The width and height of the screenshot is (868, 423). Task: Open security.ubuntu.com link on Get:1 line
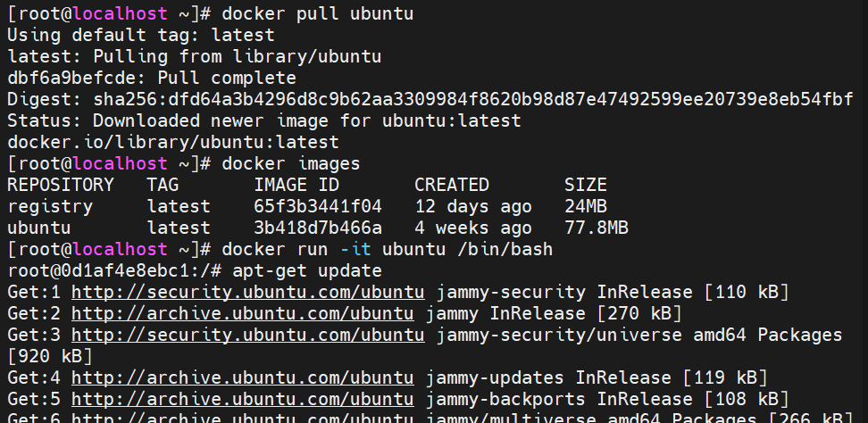[248, 292]
